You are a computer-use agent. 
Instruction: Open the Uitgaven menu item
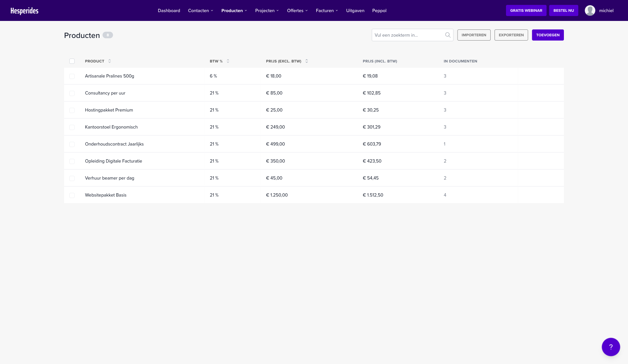pos(355,10)
